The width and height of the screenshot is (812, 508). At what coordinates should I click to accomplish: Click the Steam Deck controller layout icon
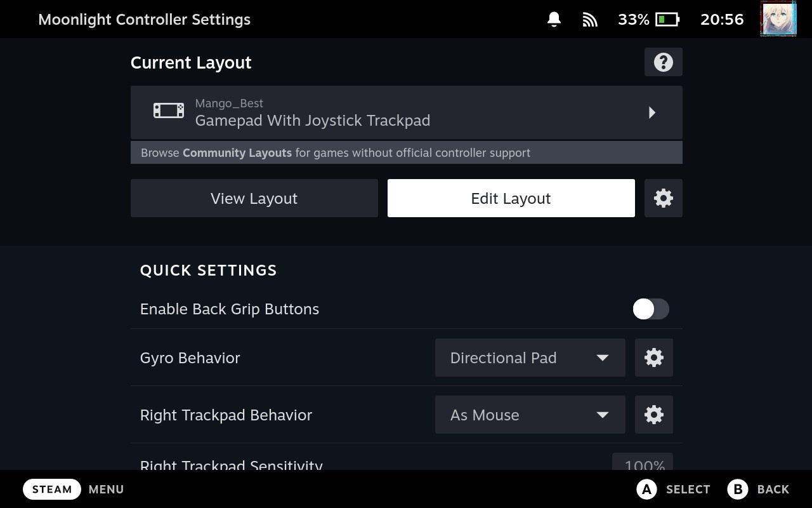coord(169,111)
